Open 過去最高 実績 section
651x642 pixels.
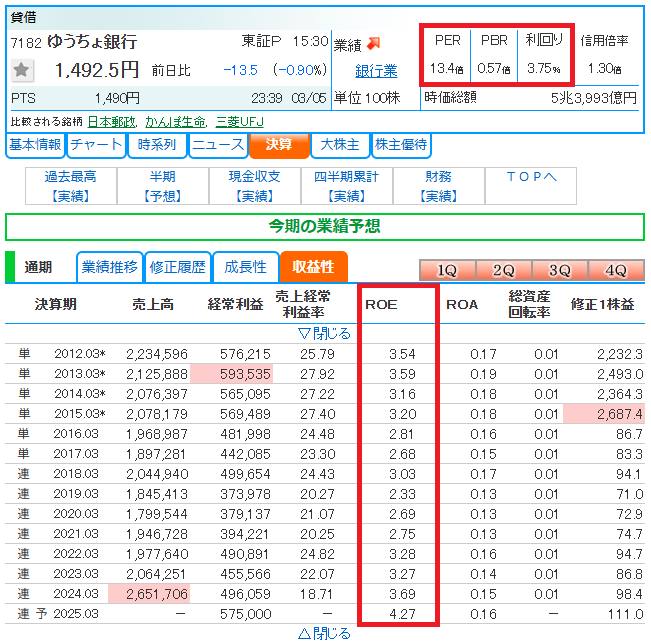click(70, 186)
